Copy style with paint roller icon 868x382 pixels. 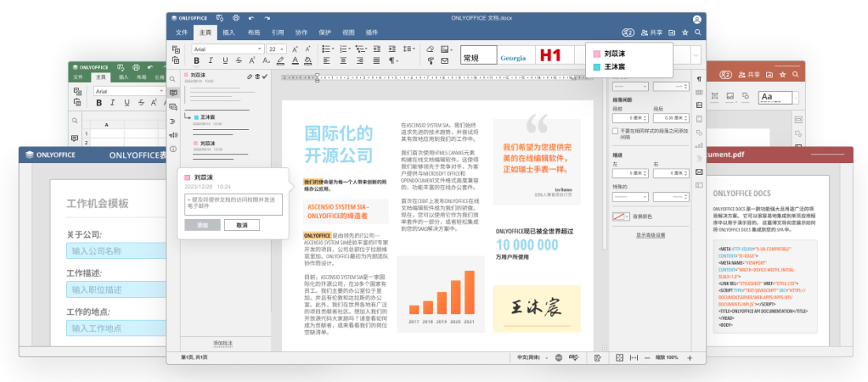pyautogui.click(x=430, y=61)
